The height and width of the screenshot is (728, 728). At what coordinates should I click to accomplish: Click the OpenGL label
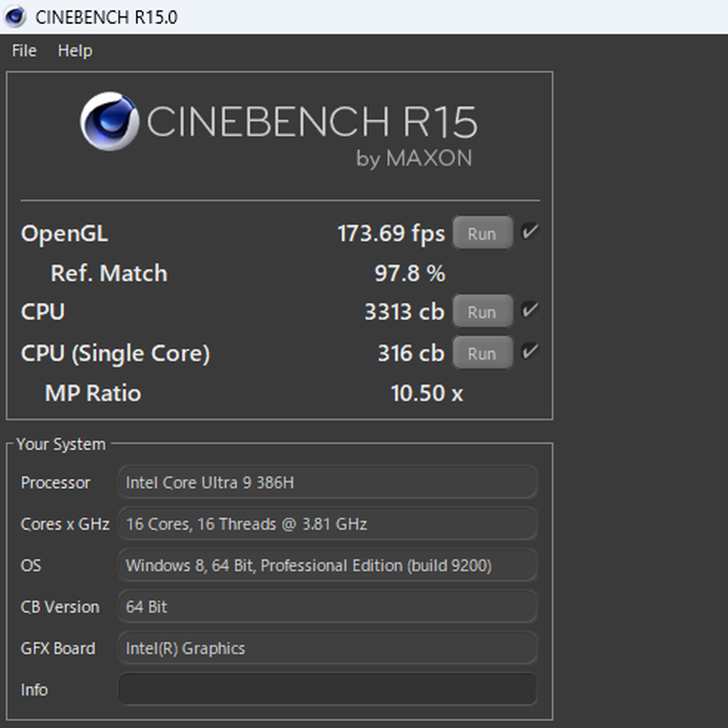pos(65,233)
